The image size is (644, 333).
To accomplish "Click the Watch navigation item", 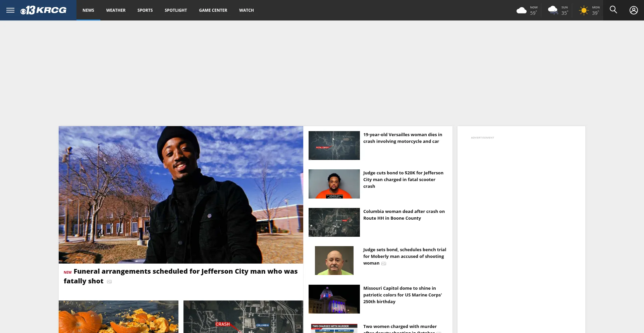I will tap(246, 10).
